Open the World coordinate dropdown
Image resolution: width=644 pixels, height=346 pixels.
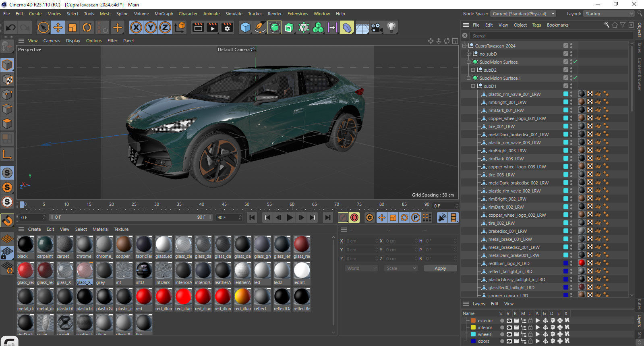pyautogui.click(x=361, y=268)
